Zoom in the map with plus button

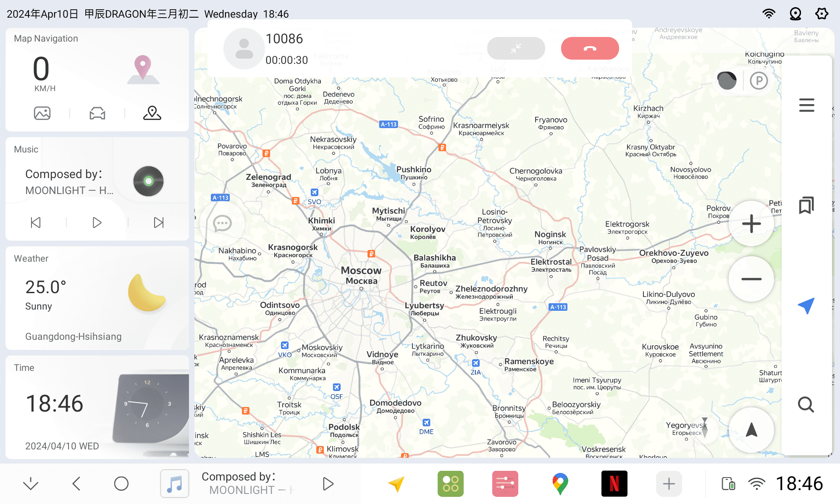tap(751, 223)
